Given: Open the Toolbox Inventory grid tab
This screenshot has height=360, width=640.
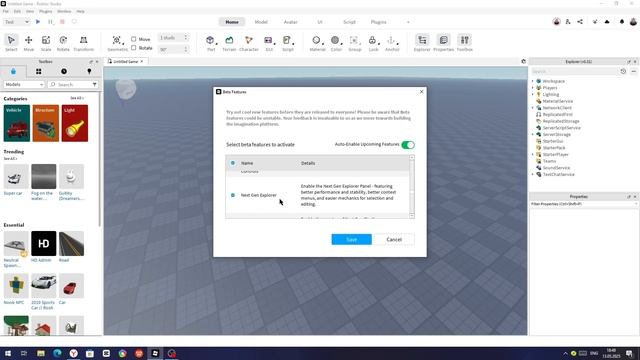Looking at the screenshot, I should pos(38,71).
